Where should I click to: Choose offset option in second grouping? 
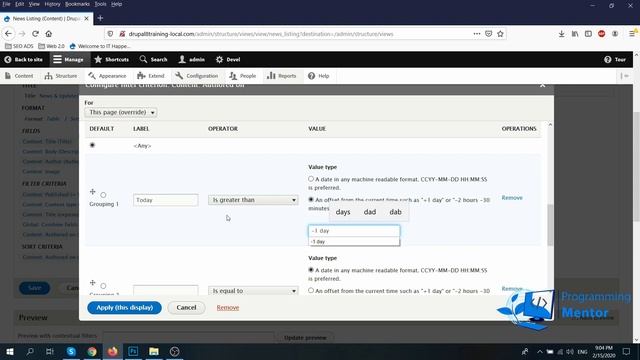pos(311,291)
